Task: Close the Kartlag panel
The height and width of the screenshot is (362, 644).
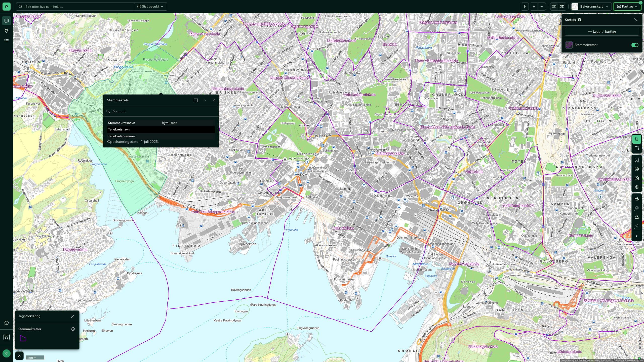Action: 636,20
